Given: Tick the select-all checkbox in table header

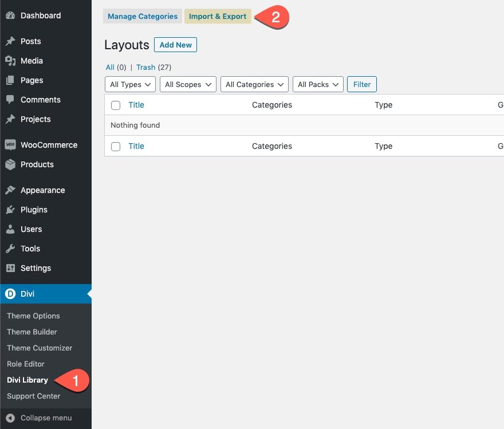Looking at the screenshot, I should tap(116, 105).
